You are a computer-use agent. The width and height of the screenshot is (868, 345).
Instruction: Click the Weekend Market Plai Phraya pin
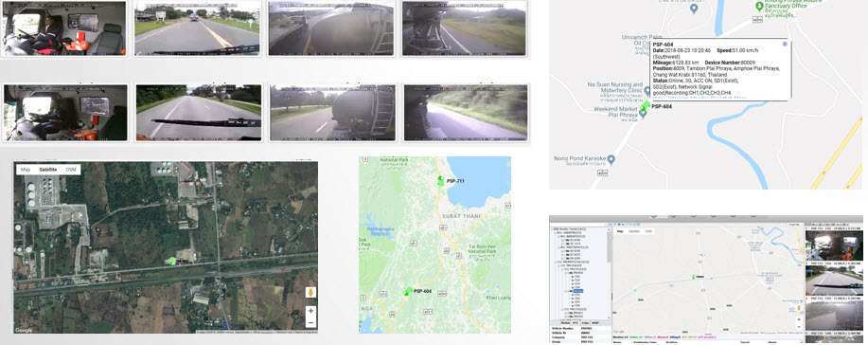(643, 113)
